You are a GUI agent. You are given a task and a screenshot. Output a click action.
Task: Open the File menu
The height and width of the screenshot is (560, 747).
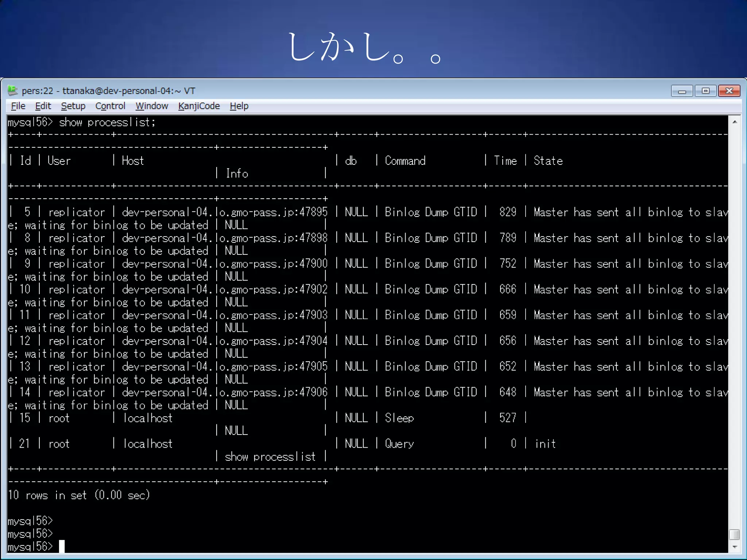coord(18,106)
